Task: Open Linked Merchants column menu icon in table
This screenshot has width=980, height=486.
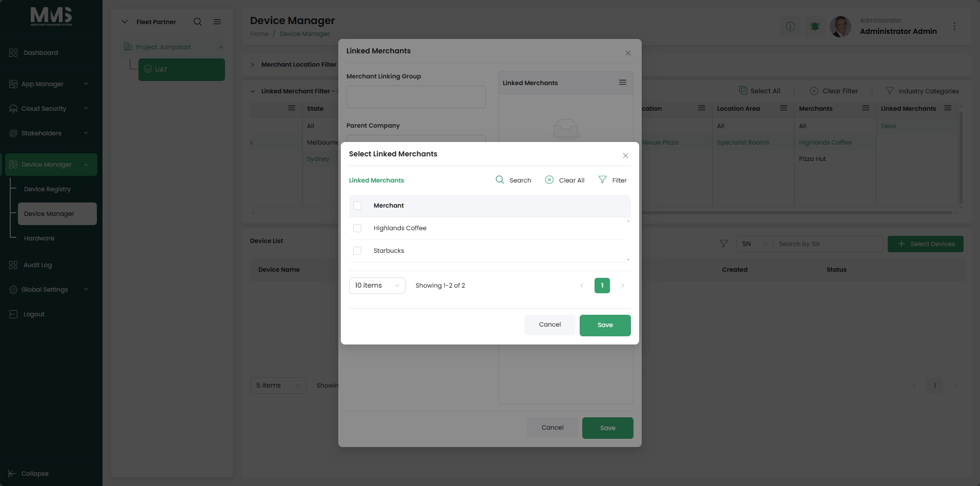Action: (x=948, y=108)
